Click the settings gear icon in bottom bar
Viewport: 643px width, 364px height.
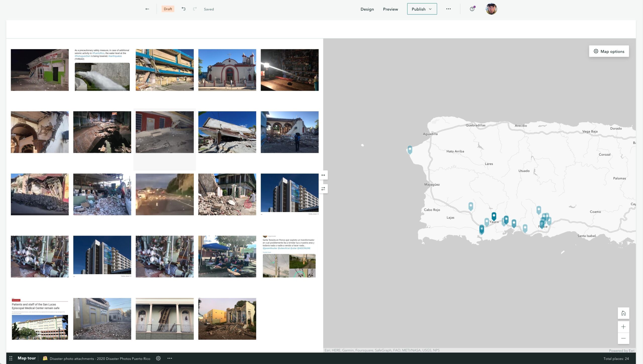click(158, 358)
